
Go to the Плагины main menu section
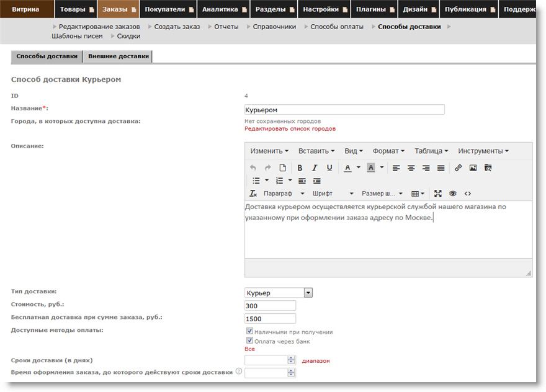click(x=374, y=9)
